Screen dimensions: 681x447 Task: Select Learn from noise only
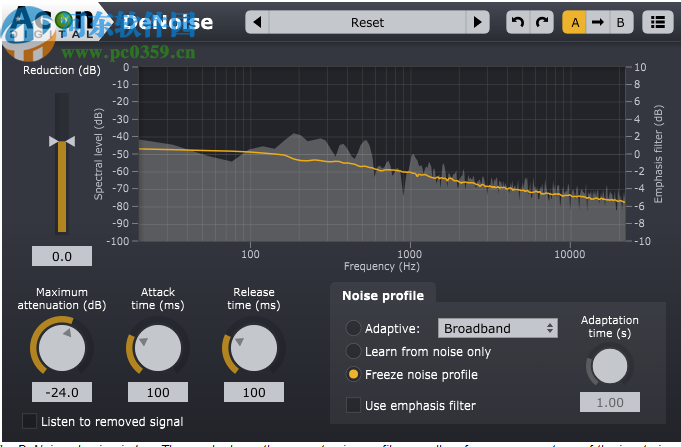[353, 351]
